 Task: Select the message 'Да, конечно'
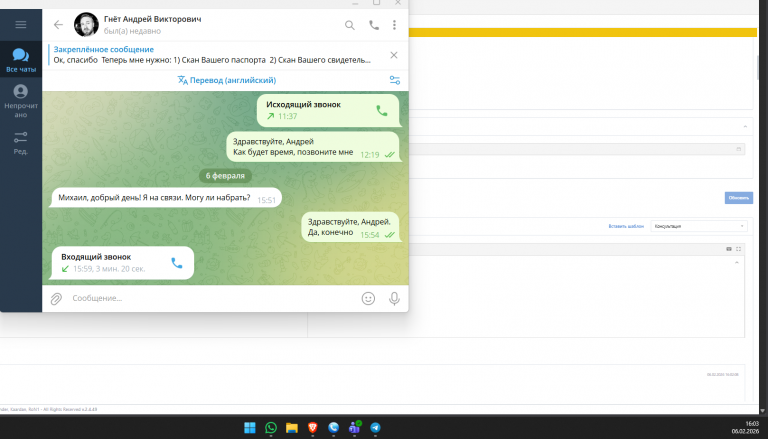[x=351, y=227]
